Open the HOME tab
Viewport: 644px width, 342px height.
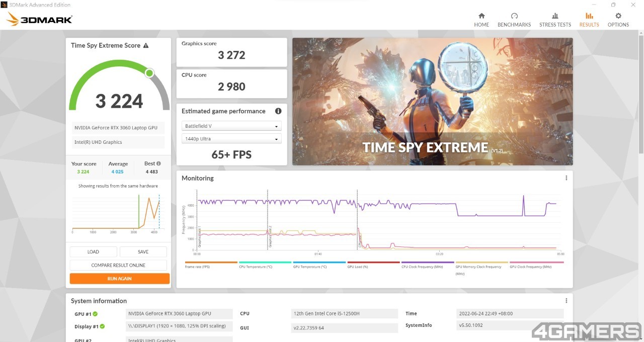tap(481, 20)
